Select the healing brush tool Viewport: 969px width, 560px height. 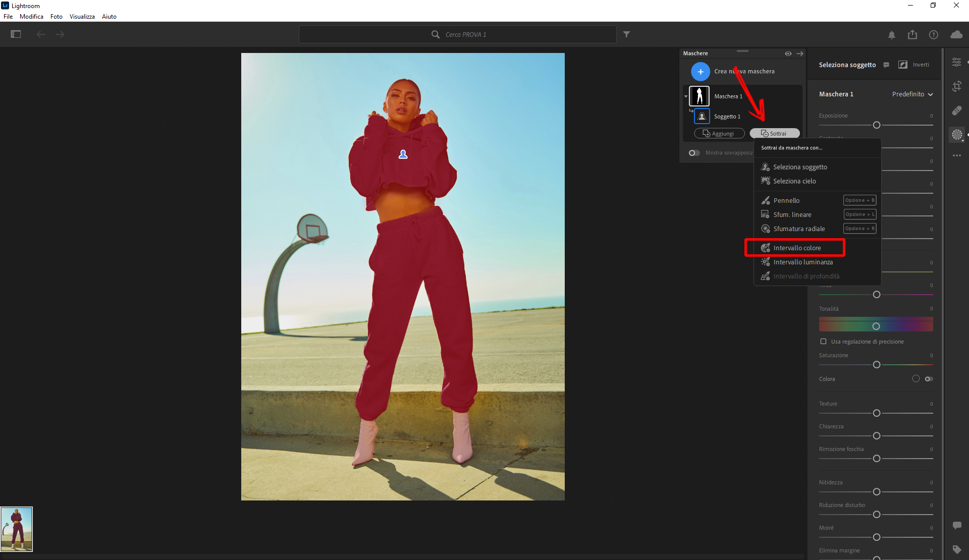click(956, 110)
